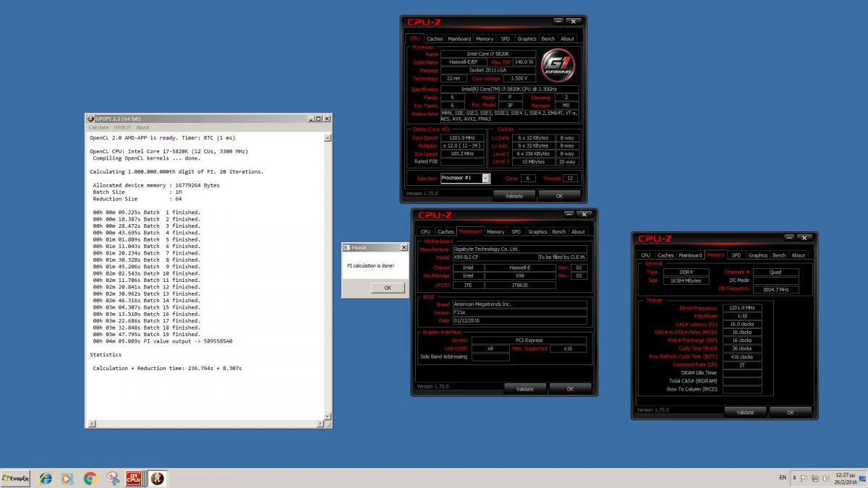Viewport: 868px width, 488px height.
Task: Select the Caches tab in the Memory CPU-Z window
Action: coord(665,255)
